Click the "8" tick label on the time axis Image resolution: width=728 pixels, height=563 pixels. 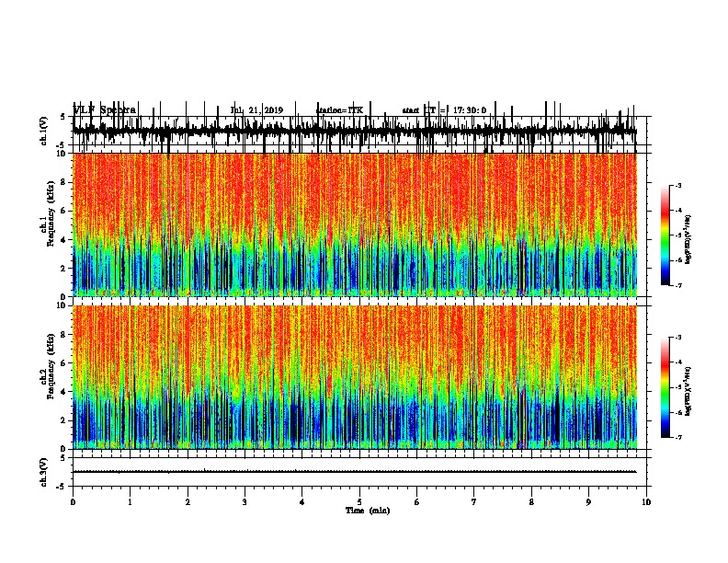531,502
